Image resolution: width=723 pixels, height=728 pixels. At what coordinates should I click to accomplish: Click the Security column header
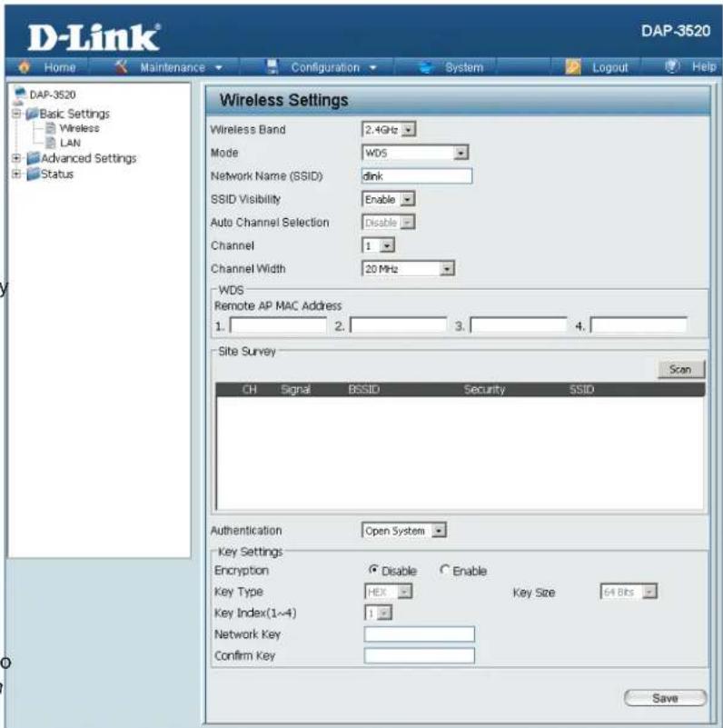[x=484, y=390]
